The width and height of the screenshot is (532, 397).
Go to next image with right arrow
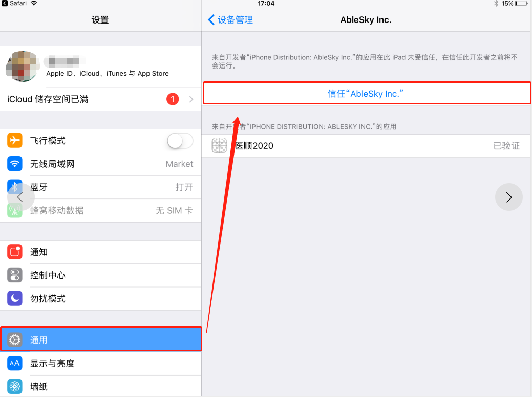508,197
